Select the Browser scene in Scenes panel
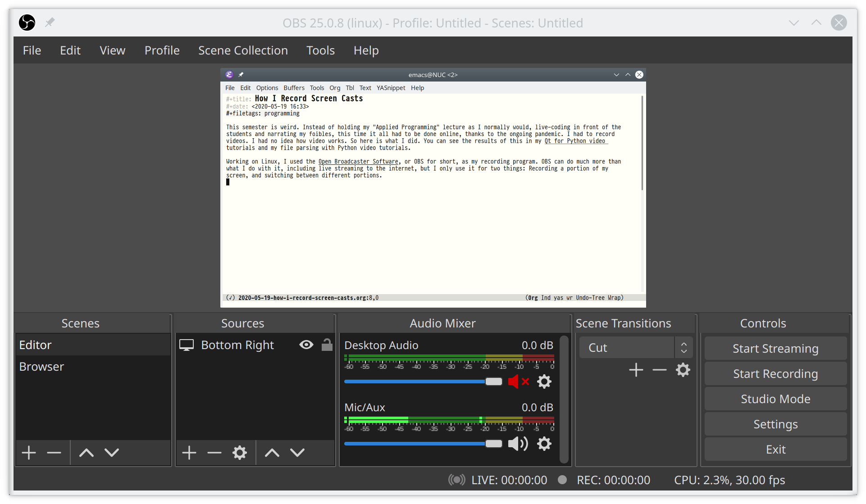The height and width of the screenshot is (504, 866). (41, 367)
